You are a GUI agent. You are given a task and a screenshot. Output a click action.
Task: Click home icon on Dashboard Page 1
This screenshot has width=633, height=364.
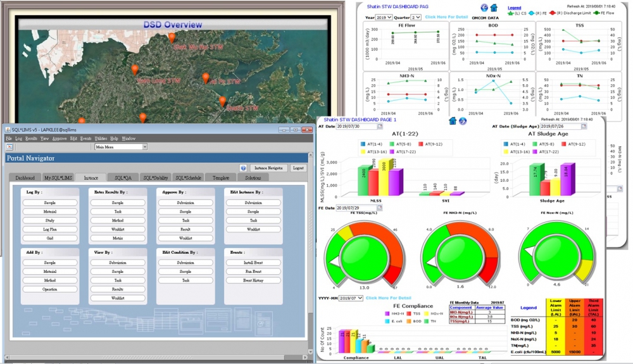coord(453,120)
